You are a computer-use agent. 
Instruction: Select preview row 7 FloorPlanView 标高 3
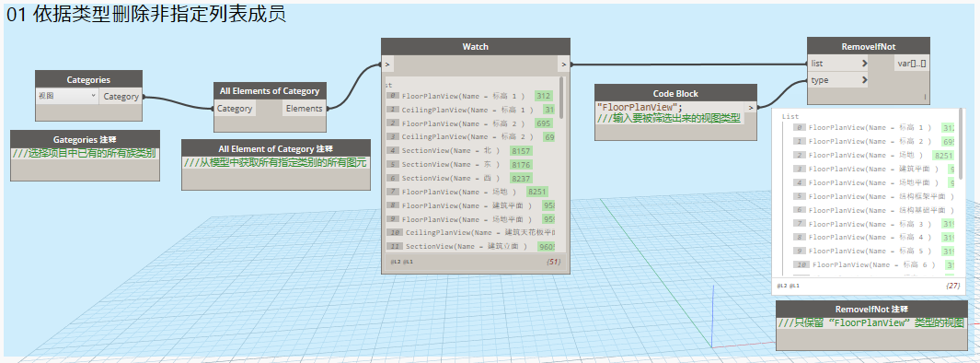point(873,224)
